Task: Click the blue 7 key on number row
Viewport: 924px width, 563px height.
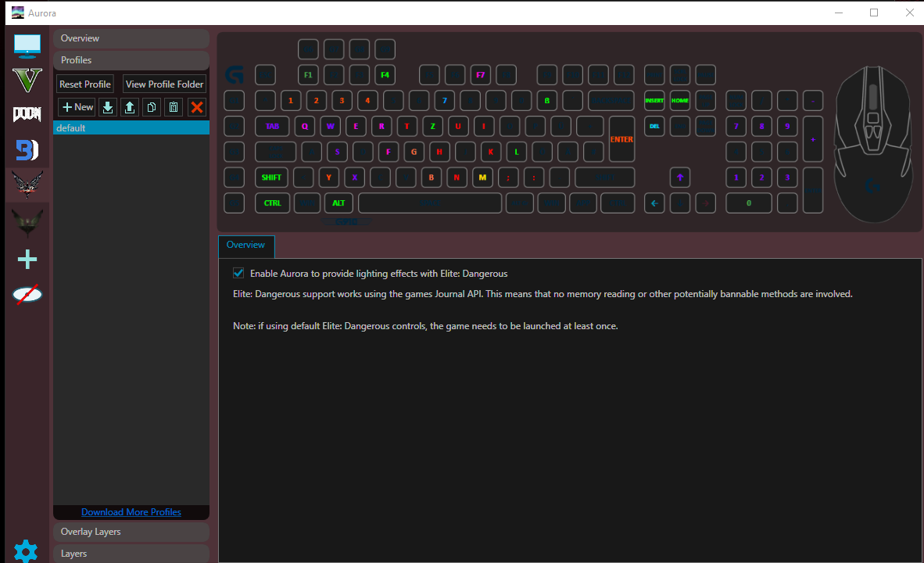Action: click(444, 100)
